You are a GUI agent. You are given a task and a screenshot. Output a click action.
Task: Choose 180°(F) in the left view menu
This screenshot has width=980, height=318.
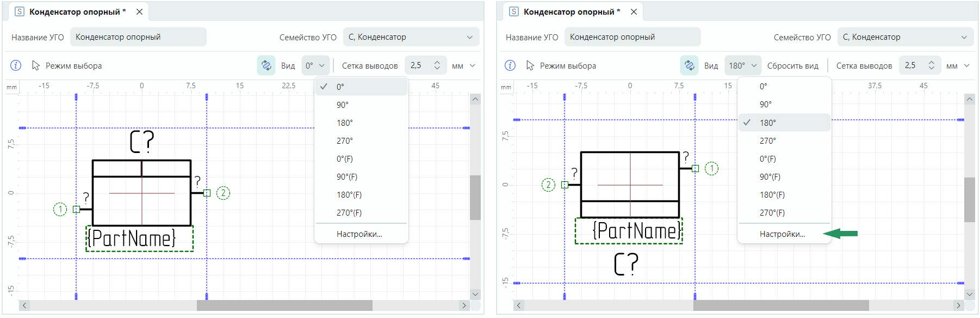[362, 194]
